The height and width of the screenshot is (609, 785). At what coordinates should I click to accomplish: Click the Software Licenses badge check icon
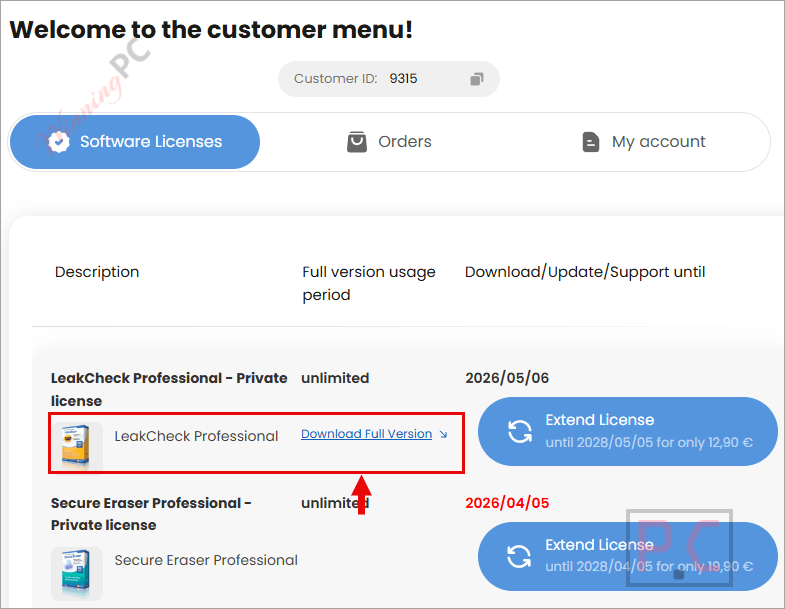click(x=59, y=142)
